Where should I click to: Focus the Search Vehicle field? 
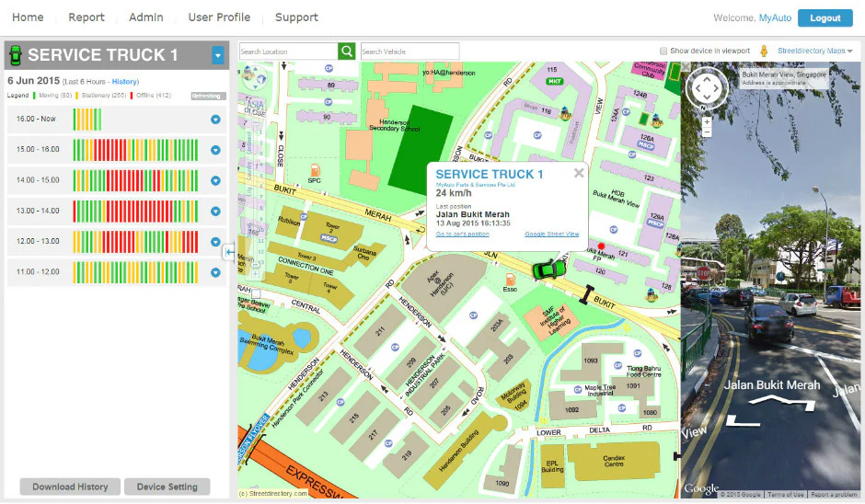409,52
